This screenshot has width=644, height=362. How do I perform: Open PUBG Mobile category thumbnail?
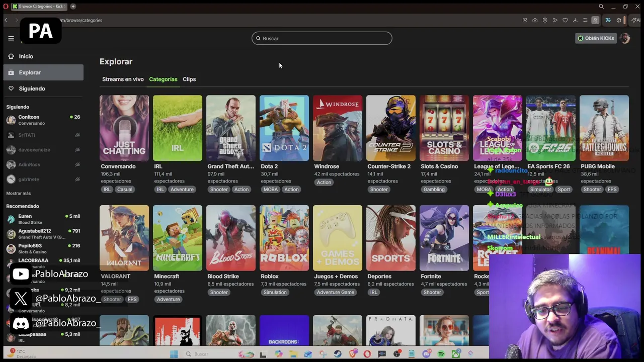pos(604,128)
